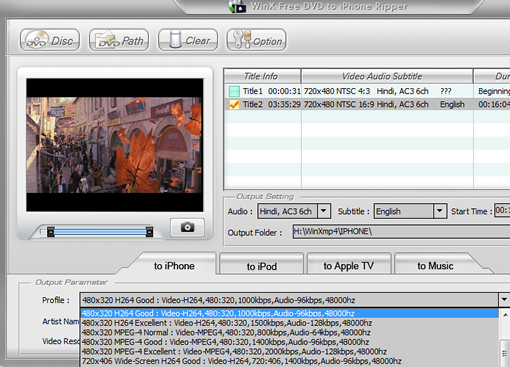Click the right trim handle on preview slider
The image size is (510, 367).
pos(150,232)
